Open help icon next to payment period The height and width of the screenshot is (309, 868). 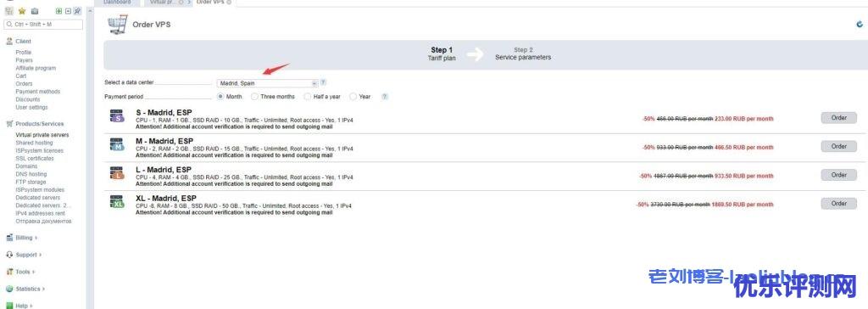385,96
